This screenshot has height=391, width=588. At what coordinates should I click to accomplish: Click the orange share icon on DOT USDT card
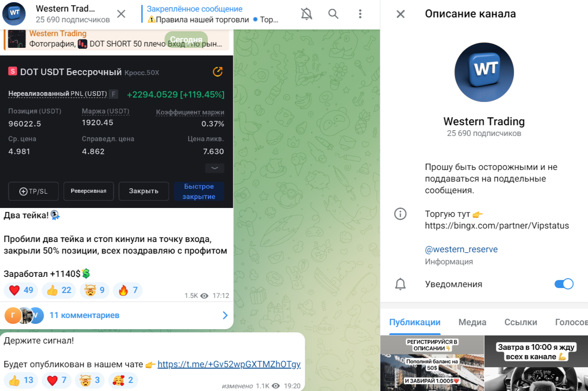(x=218, y=72)
